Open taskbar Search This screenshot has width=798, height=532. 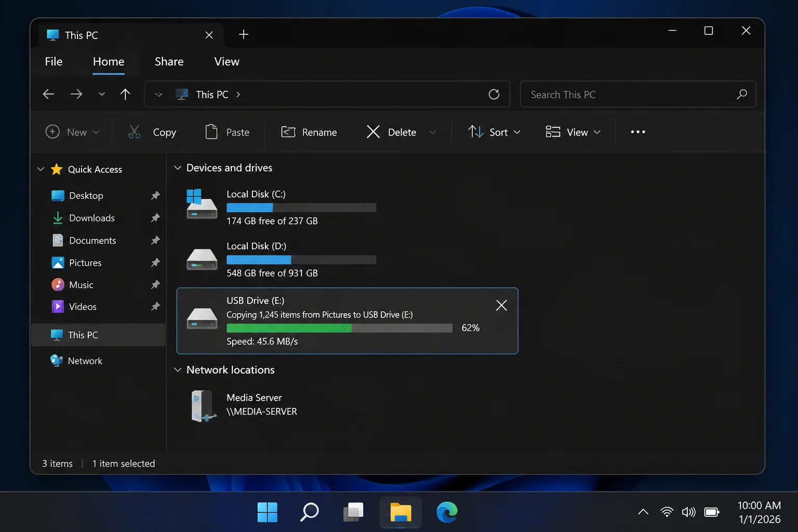[x=310, y=512]
